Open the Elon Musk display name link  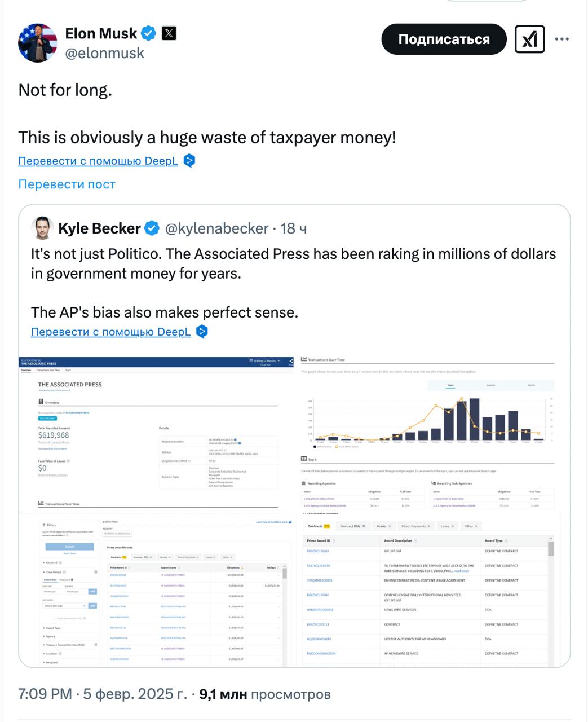point(101,33)
